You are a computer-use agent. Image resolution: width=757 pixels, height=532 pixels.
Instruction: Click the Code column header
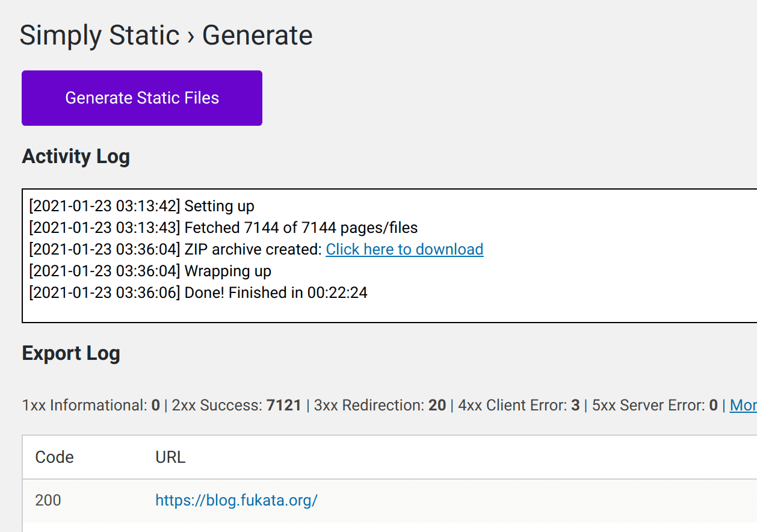coord(55,457)
